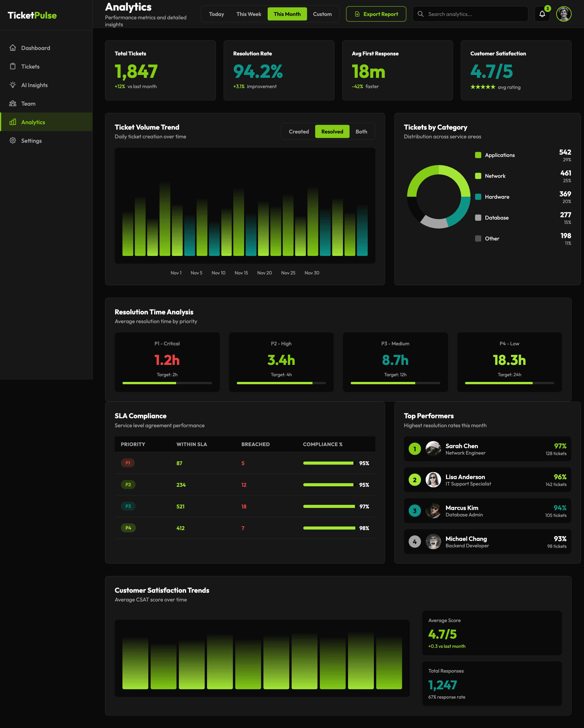The height and width of the screenshot is (728, 584).
Task: Switch ticket trend view to Created
Action: click(x=299, y=131)
